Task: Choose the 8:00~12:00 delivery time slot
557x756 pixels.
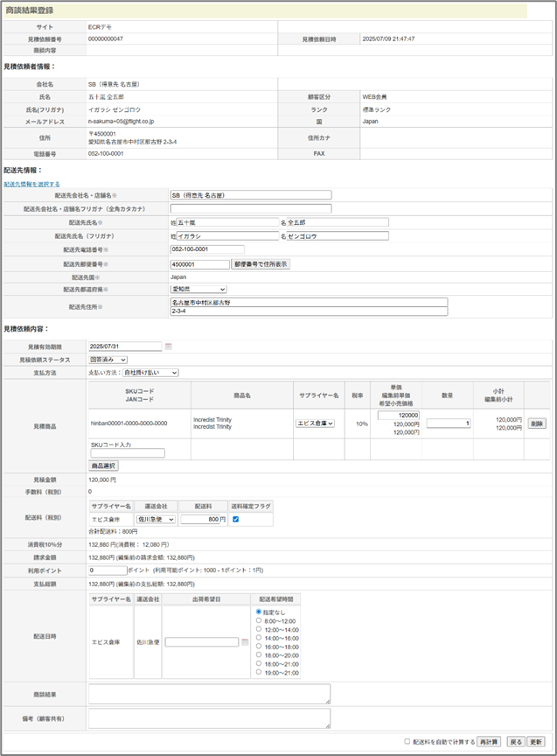Action: tap(258, 620)
